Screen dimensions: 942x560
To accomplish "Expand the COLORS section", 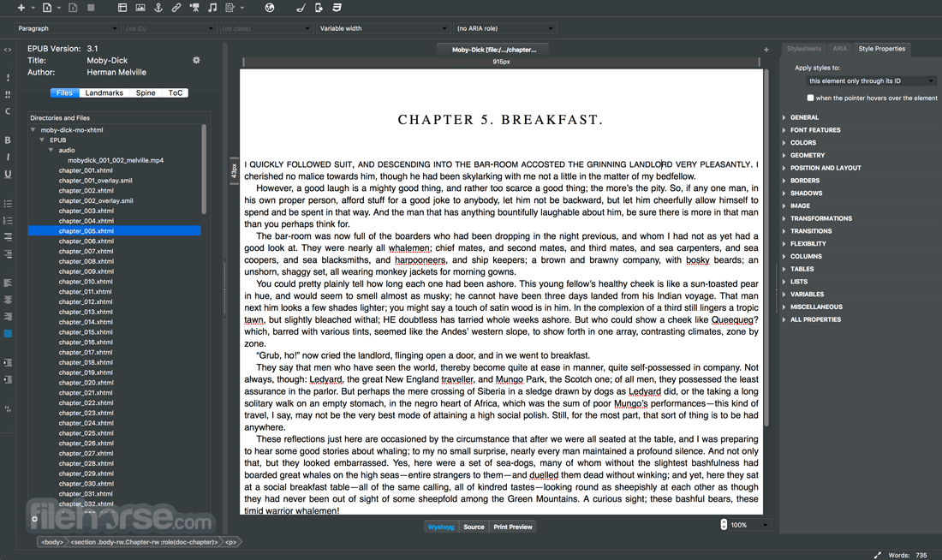I will (x=802, y=143).
